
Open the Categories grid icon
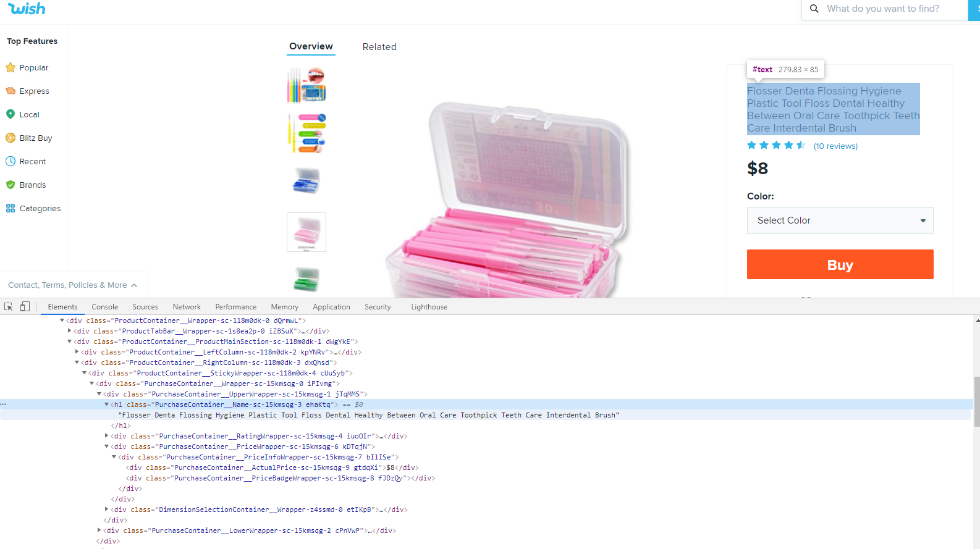coord(11,208)
